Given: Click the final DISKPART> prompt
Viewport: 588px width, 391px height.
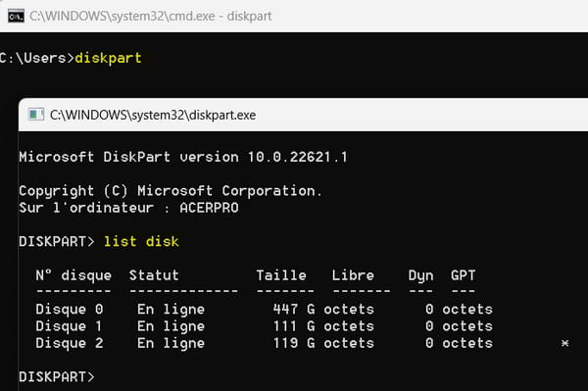Looking at the screenshot, I should 57,376.
